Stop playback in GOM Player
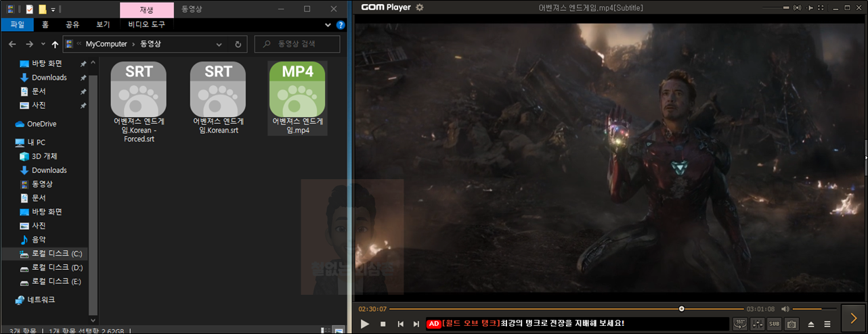 pyautogui.click(x=383, y=324)
